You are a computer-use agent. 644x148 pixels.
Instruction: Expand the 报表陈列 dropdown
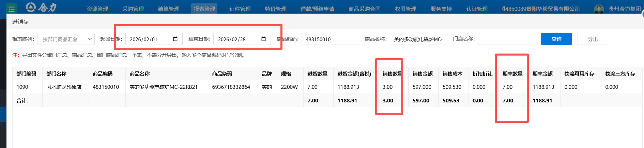click(66, 39)
